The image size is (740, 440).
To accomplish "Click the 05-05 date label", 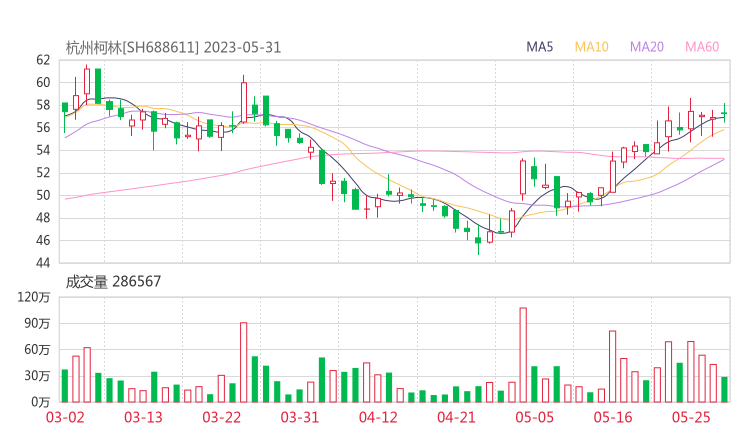I will pos(534,417).
